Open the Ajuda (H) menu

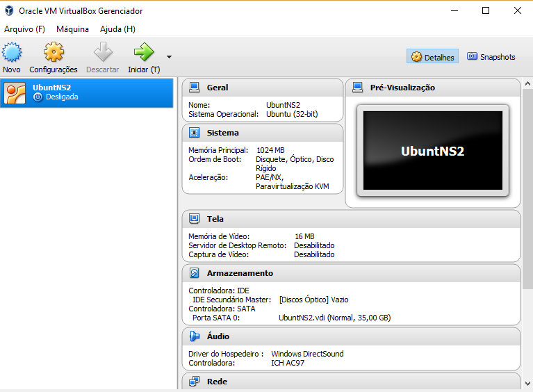click(117, 29)
